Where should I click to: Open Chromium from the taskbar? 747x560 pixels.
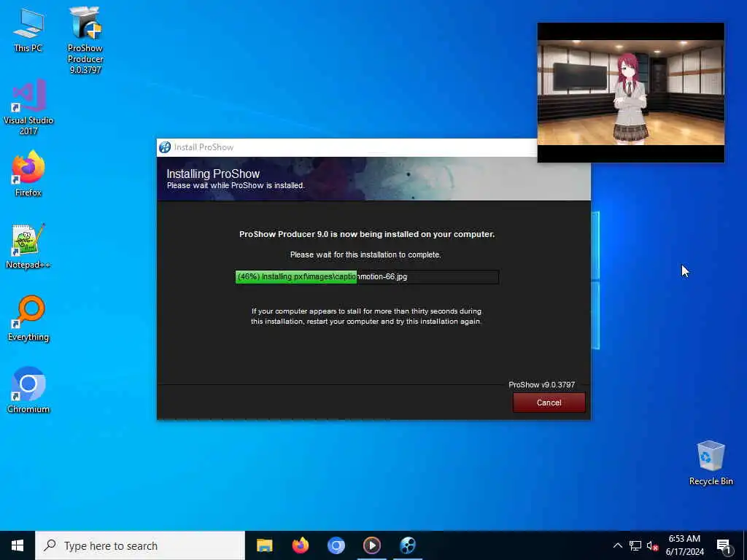336,545
